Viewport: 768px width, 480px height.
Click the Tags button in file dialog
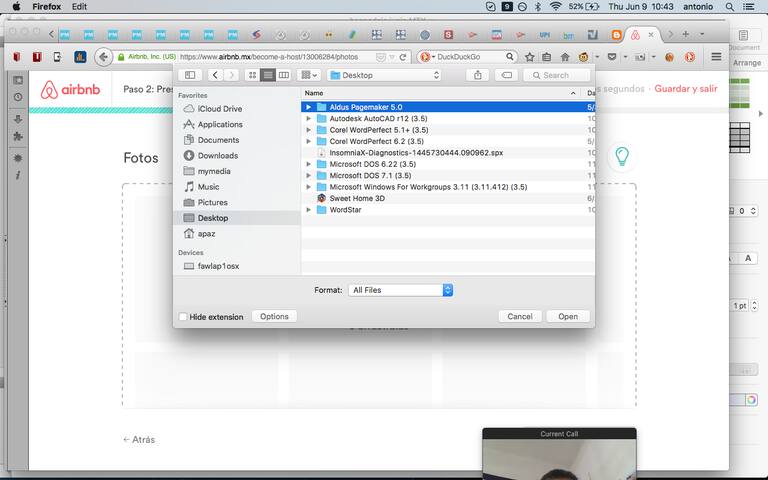tap(506, 75)
